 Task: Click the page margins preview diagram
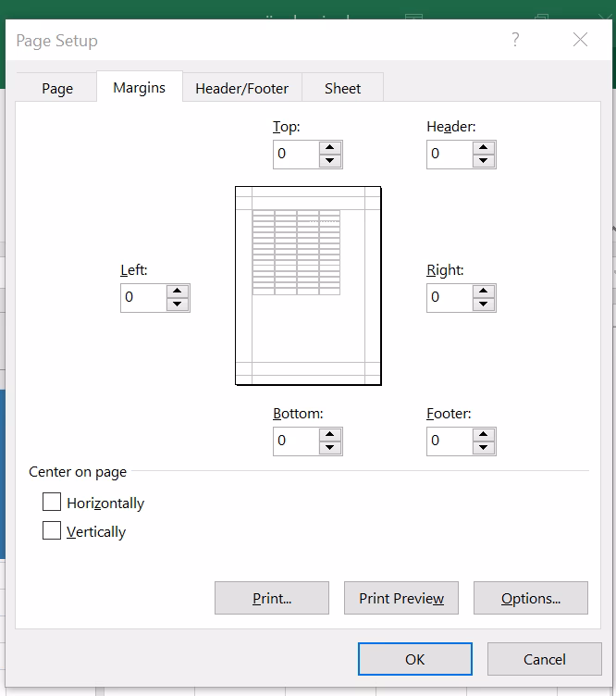[x=308, y=286]
